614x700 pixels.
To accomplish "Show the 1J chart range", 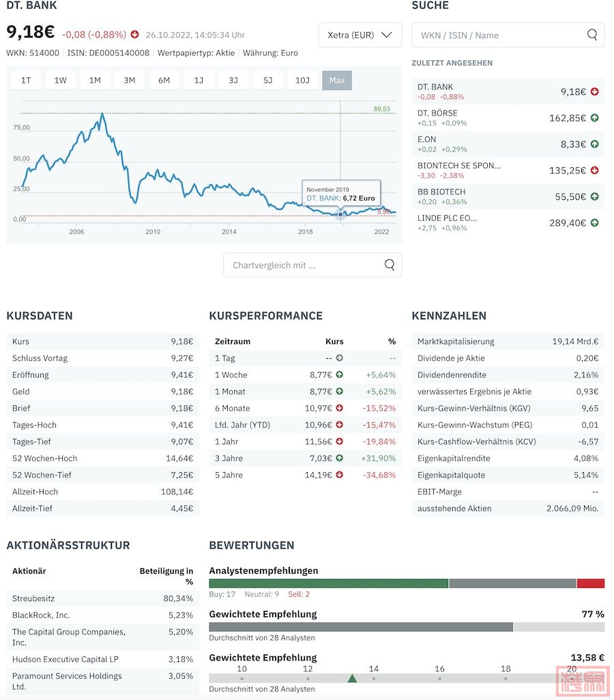I will (x=199, y=81).
